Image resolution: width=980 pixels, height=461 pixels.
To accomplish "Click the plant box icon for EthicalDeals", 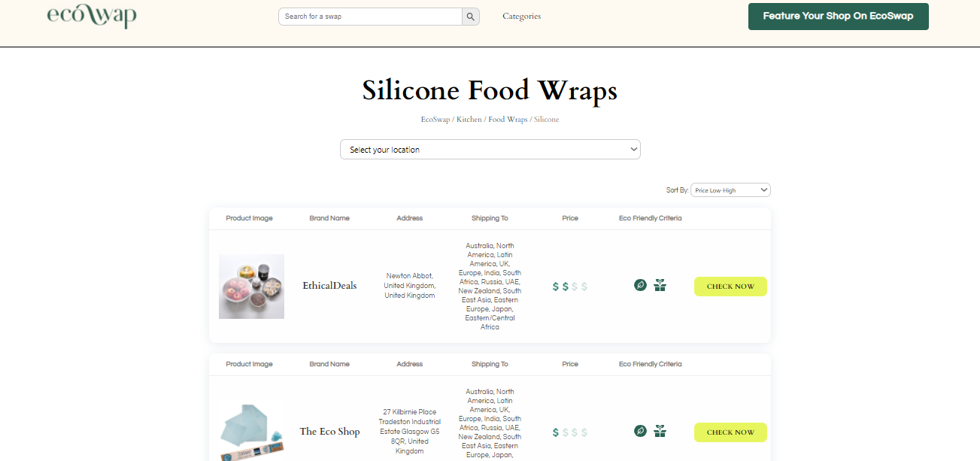I will 660,285.
